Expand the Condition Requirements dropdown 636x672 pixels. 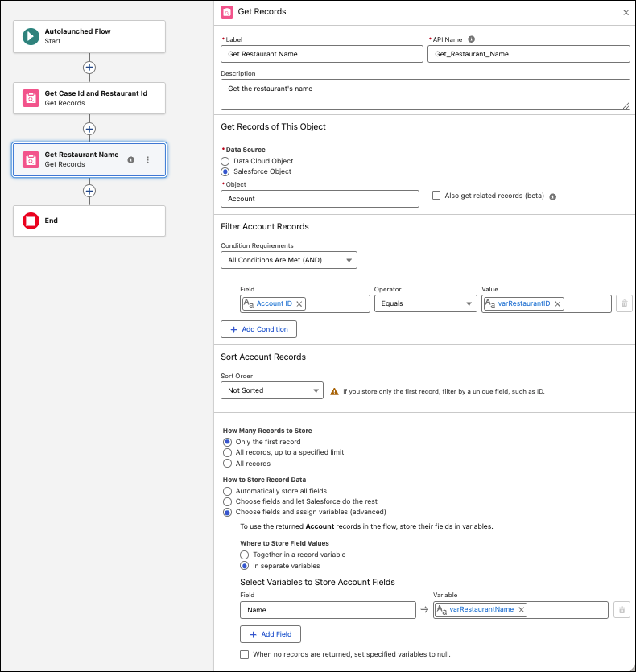pyautogui.click(x=289, y=260)
